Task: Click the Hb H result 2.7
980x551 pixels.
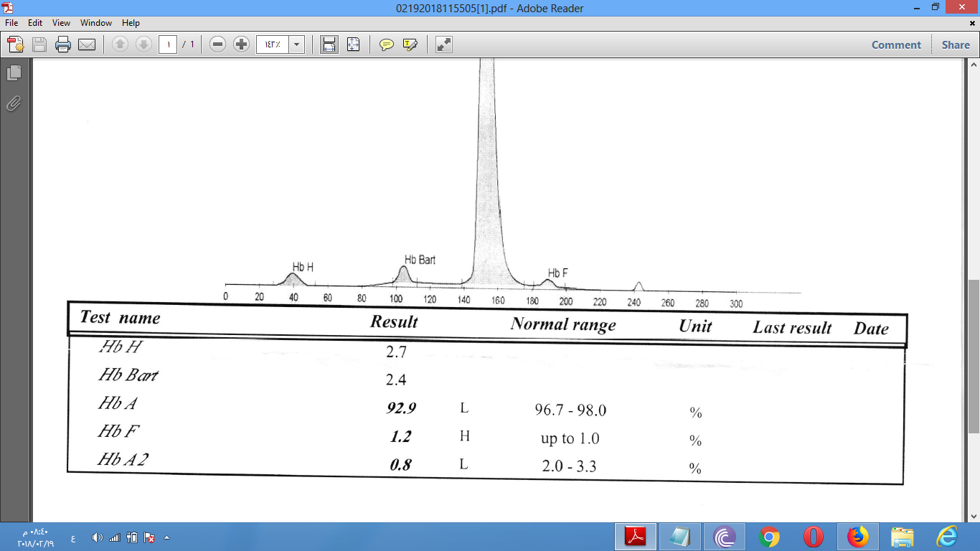Action: [396, 352]
